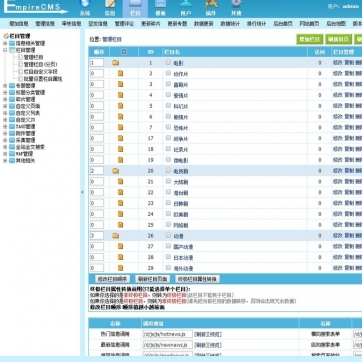
Task: Expand the 自定义页面 tree node
Action: tap(5, 106)
